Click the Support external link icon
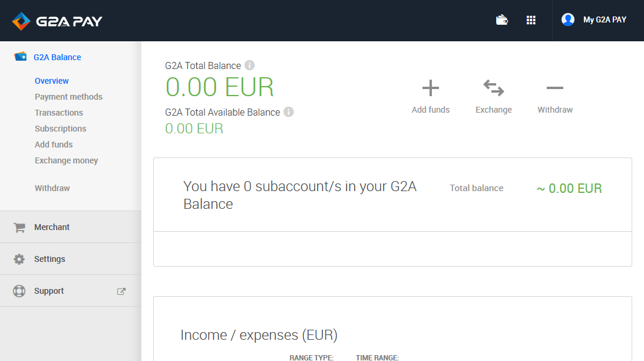This screenshot has height=361, width=644. pyautogui.click(x=121, y=291)
